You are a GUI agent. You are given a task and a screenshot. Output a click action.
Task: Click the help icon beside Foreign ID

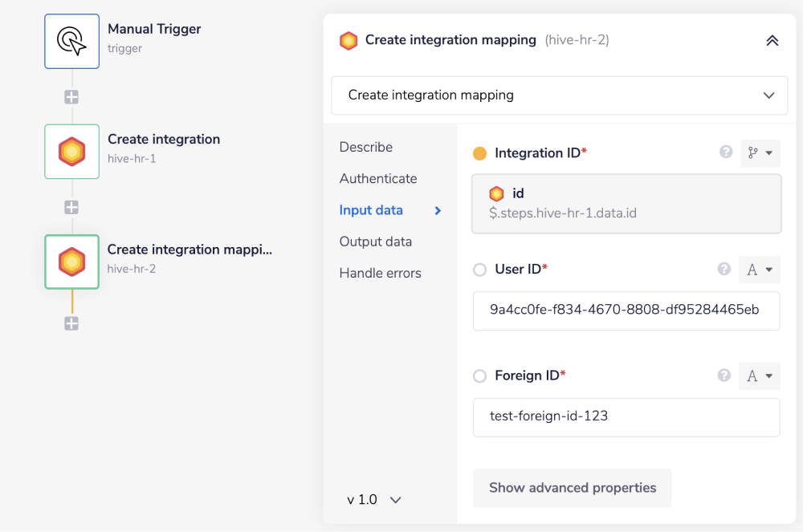pyautogui.click(x=724, y=376)
